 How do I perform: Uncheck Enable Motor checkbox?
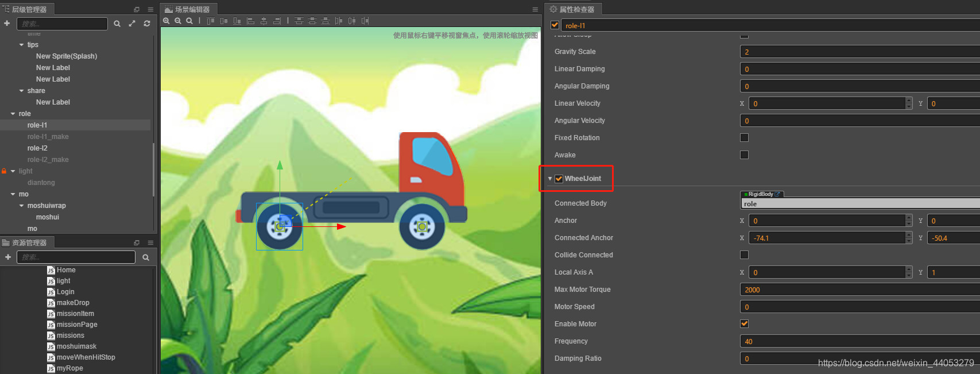coord(745,324)
